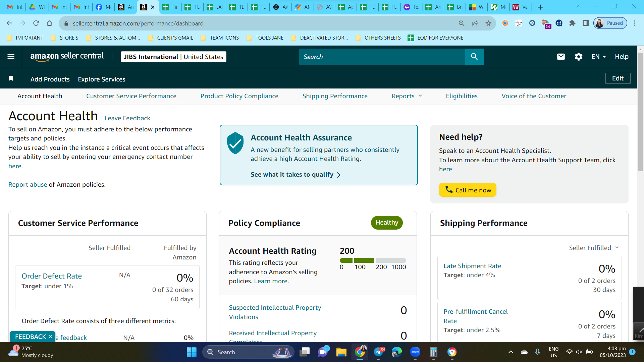Open the Paused profile button
Screen dimensions: 644x362
point(610,23)
